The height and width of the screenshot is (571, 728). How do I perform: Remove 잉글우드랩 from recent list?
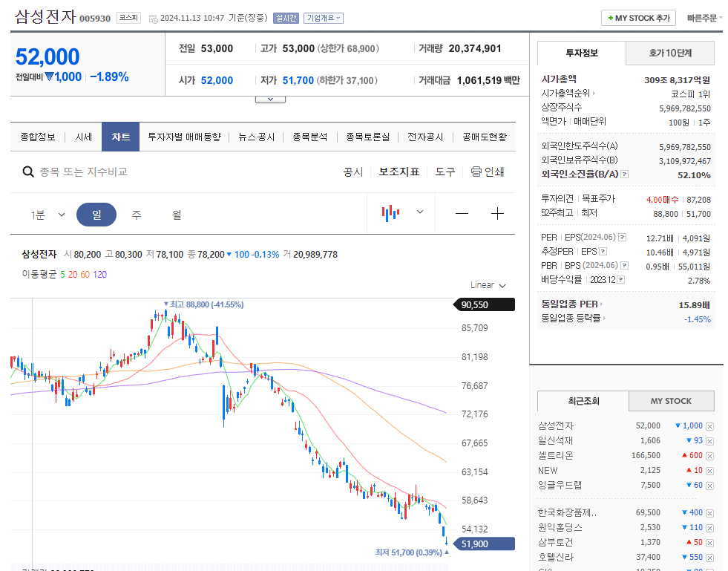point(709,486)
